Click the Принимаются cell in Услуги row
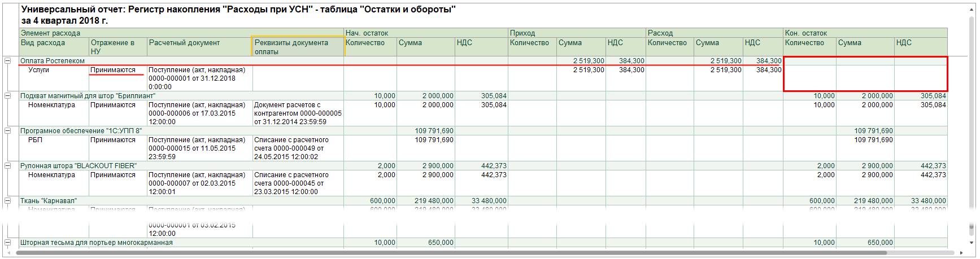 pos(118,78)
